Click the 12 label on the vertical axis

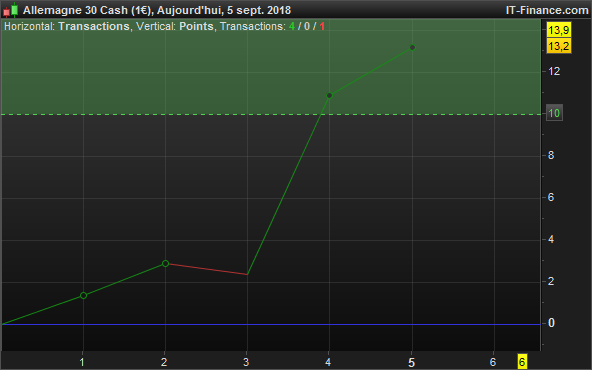click(x=554, y=71)
